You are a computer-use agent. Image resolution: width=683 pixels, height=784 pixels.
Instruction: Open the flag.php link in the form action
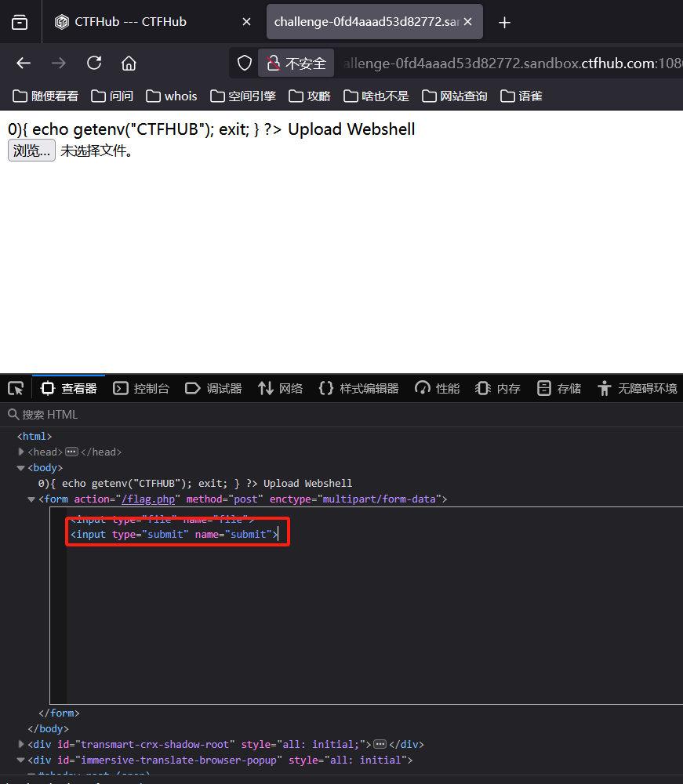coord(148,499)
